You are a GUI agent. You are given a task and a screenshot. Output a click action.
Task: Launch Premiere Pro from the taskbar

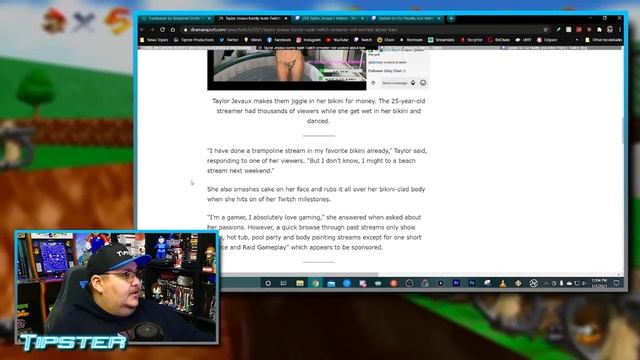[456, 283]
